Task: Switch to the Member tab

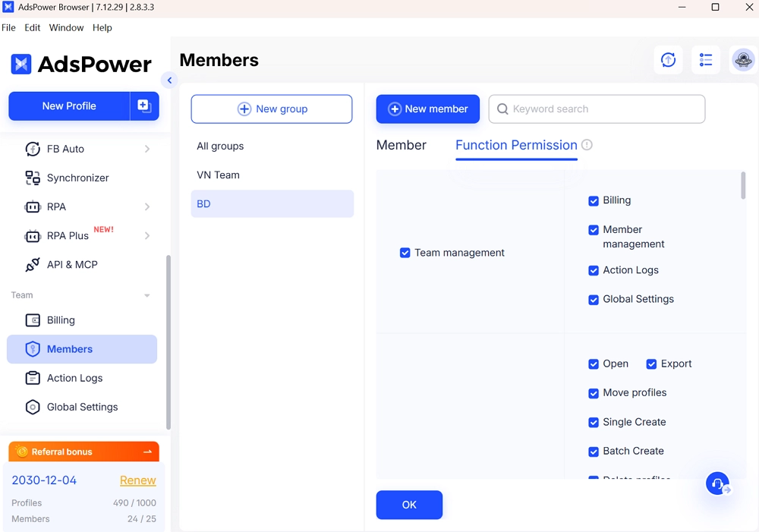Action: pos(401,145)
